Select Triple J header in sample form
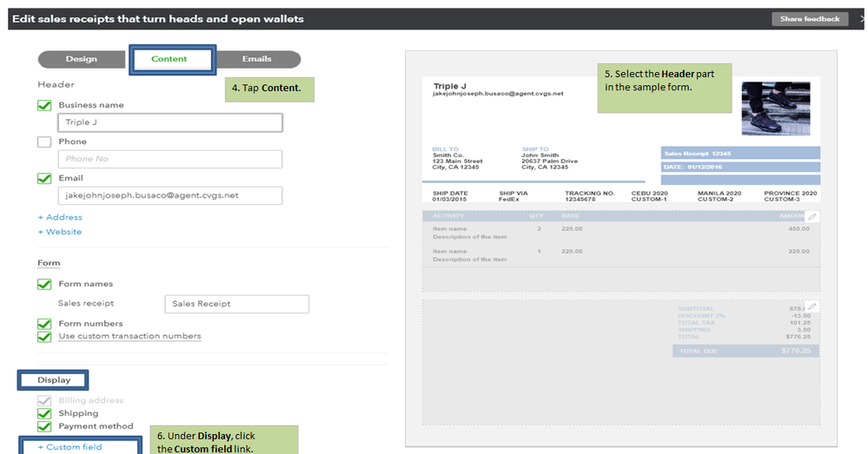The height and width of the screenshot is (454, 868). (x=449, y=86)
